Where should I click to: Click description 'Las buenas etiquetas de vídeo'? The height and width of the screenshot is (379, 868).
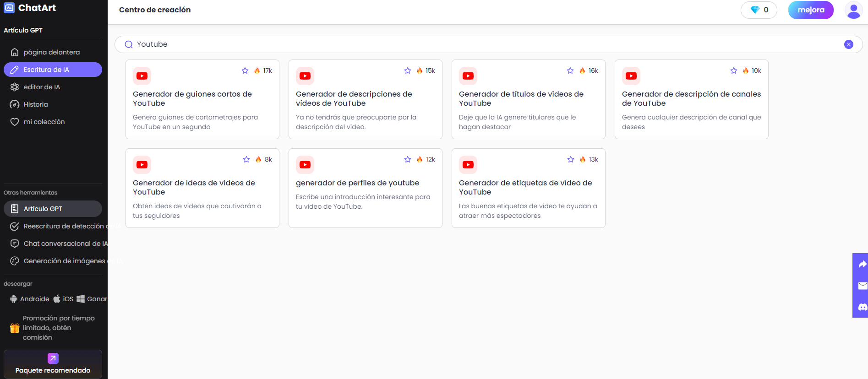(528, 211)
